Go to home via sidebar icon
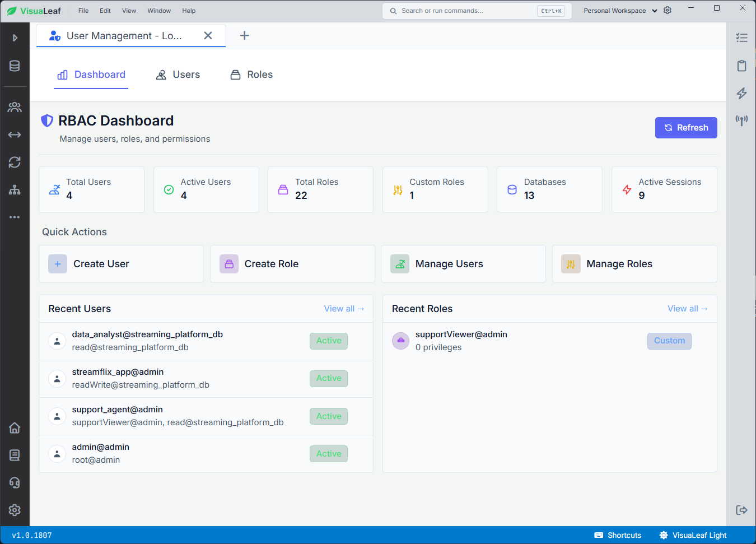 click(x=15, y=427)
